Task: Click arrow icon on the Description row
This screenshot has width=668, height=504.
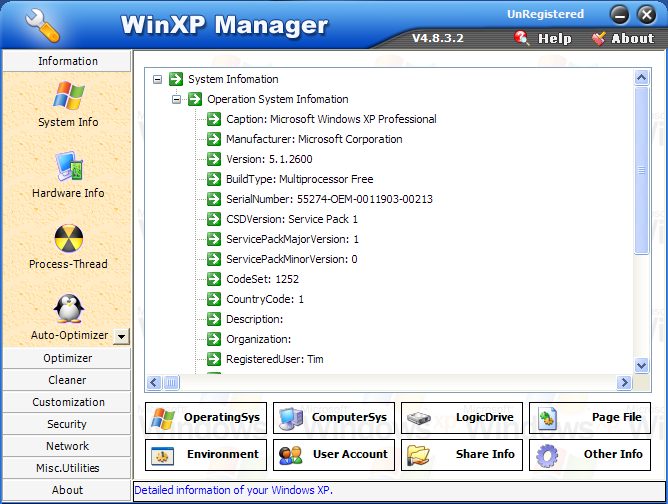Action: pyautogui.click(x=214, y=319)
